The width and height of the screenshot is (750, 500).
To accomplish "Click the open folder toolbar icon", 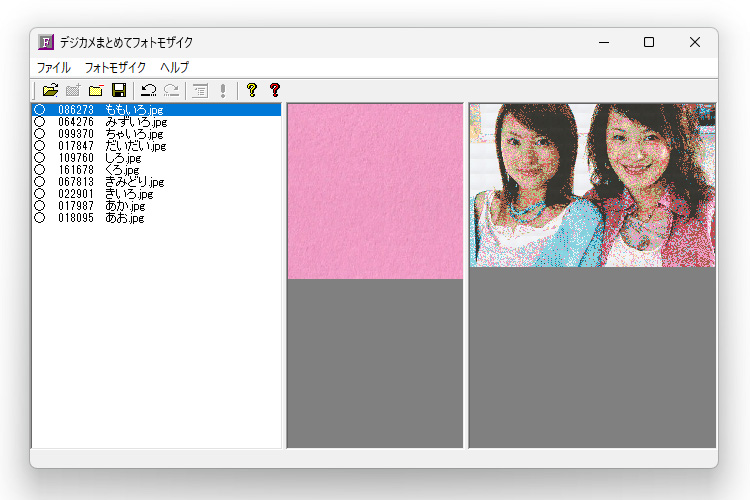I will pyautogui.click(x=50, y=90).
